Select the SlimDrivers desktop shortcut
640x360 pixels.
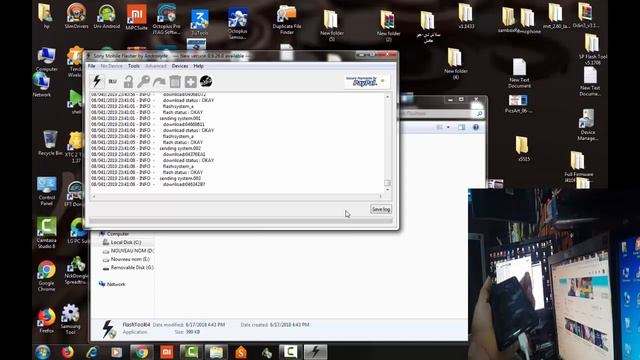76,16
